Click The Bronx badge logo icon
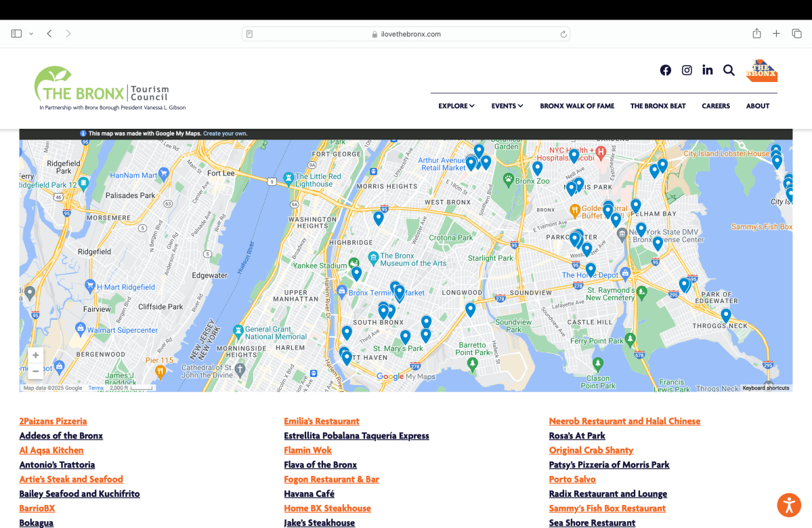 pos(761,70)
